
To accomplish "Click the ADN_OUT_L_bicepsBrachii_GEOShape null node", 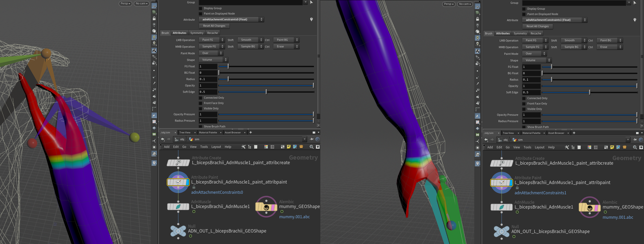I will pyautogui.click(x=178, y=231).
